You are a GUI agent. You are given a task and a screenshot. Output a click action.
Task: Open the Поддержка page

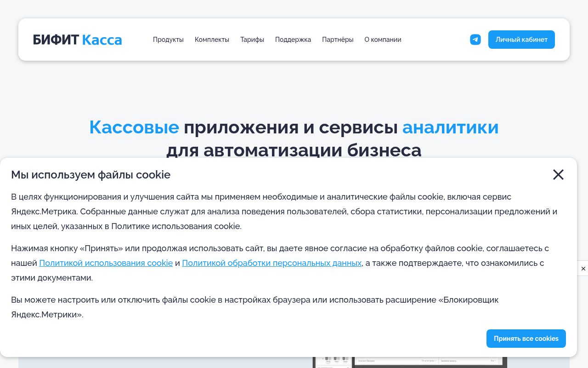pyautogui.click(x=293, y=40)
